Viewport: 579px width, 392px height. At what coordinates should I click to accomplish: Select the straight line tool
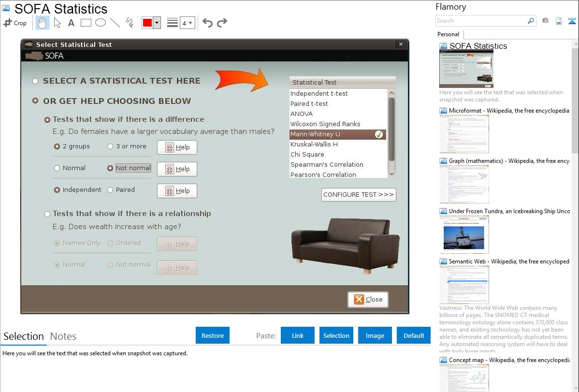115,23
